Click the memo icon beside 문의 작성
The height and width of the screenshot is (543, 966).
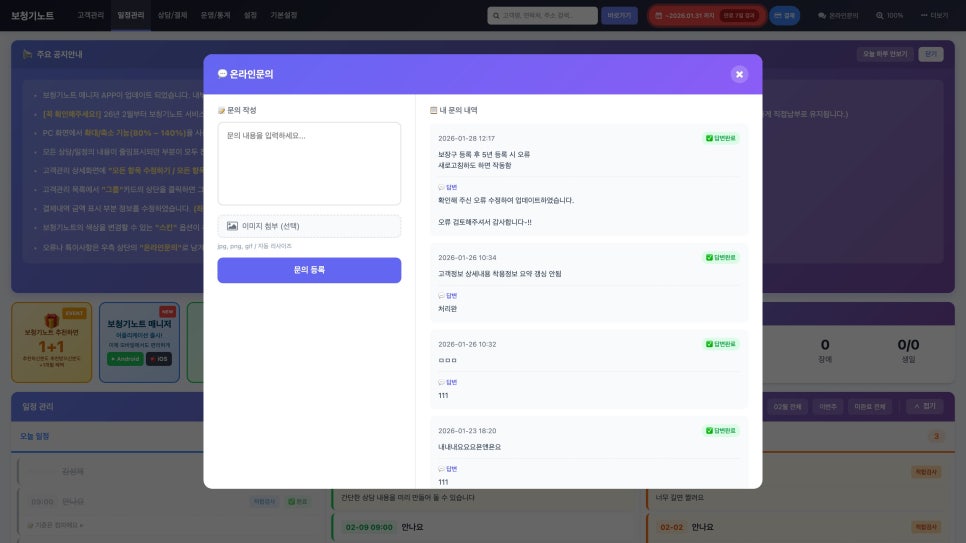pos(221,110)
